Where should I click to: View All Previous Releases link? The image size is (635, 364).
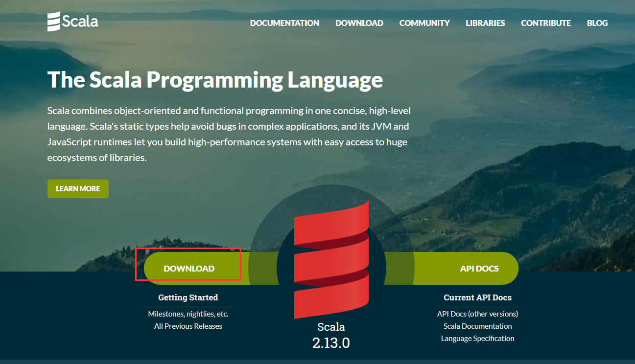tap(188, 326)
